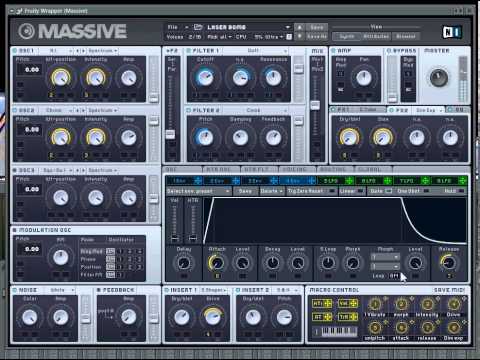Toggle the Bypass section power button
Image resolution: width=480 pixels, height=360 pixels.
(x=389, y=51)
